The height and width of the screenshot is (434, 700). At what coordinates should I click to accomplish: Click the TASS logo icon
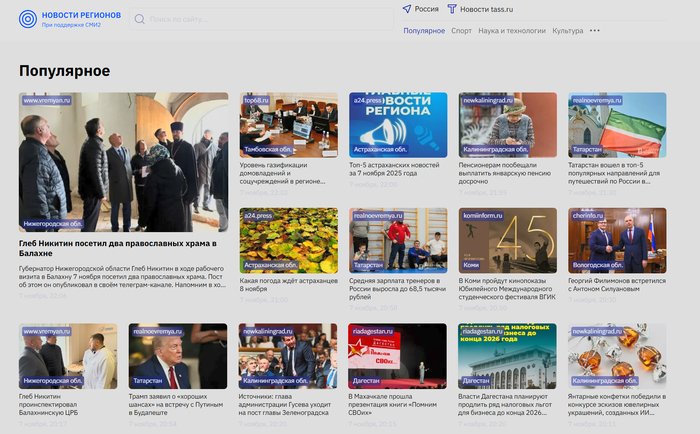452,9
